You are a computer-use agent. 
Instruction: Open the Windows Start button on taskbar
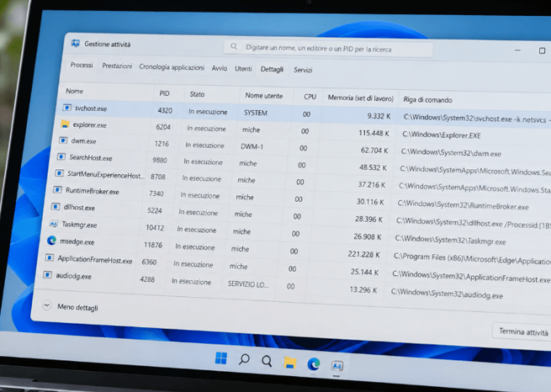tap(221, 359)
